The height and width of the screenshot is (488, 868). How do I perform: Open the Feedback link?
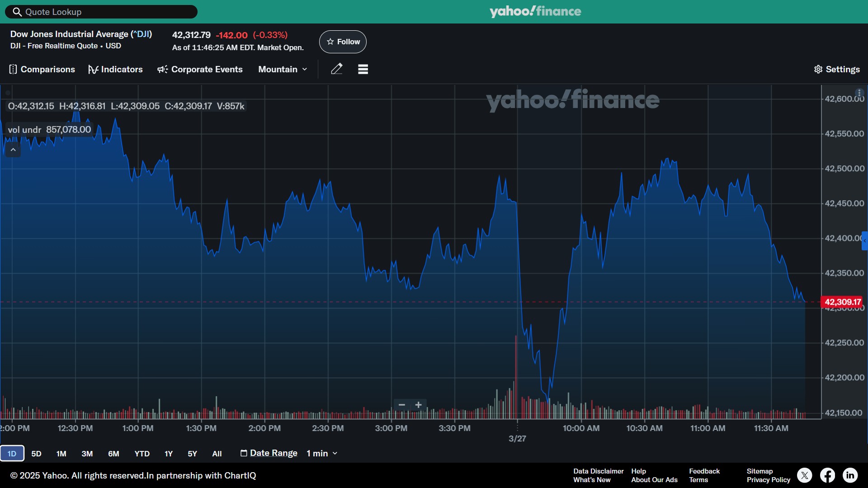pos(704,471)
